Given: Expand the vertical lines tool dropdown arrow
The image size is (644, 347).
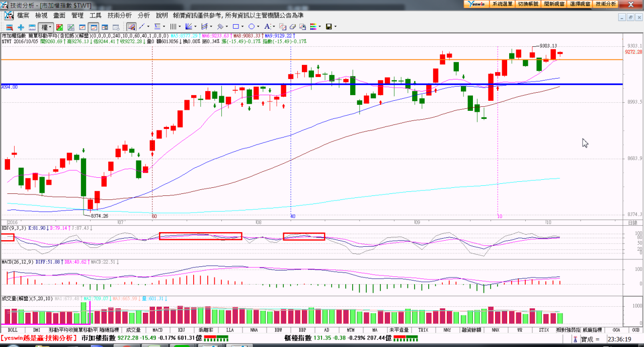Looking at the screenshot, I should pos(180,27).
